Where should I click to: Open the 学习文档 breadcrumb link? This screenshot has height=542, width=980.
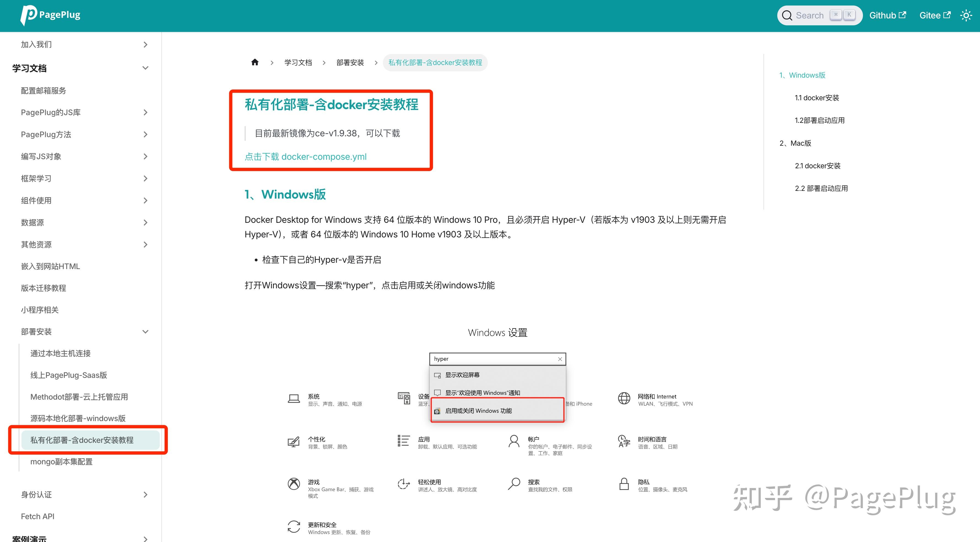(298, 62)
